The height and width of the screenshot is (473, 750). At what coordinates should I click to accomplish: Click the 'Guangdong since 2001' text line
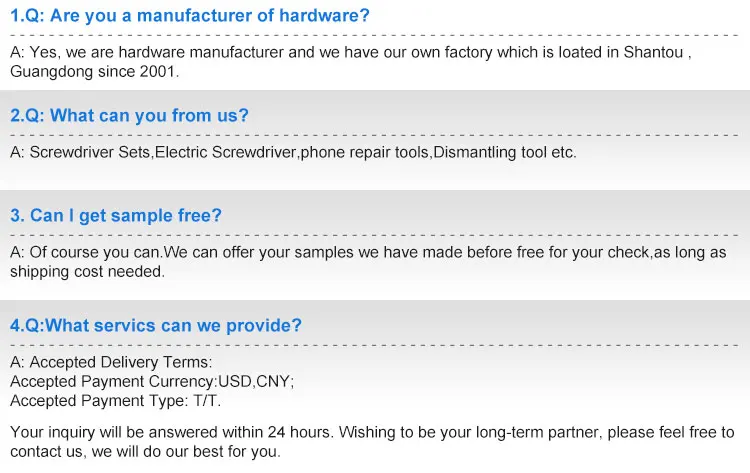point(95,72)
